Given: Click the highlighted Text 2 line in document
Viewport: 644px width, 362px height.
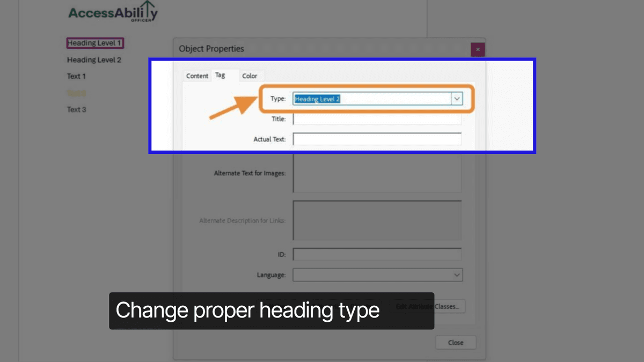Looking at the screenshot, I should point(75,92).
